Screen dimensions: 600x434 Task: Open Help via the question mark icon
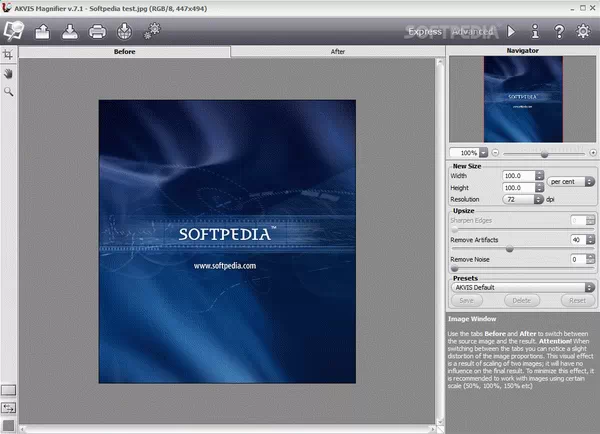pos(559,31)
